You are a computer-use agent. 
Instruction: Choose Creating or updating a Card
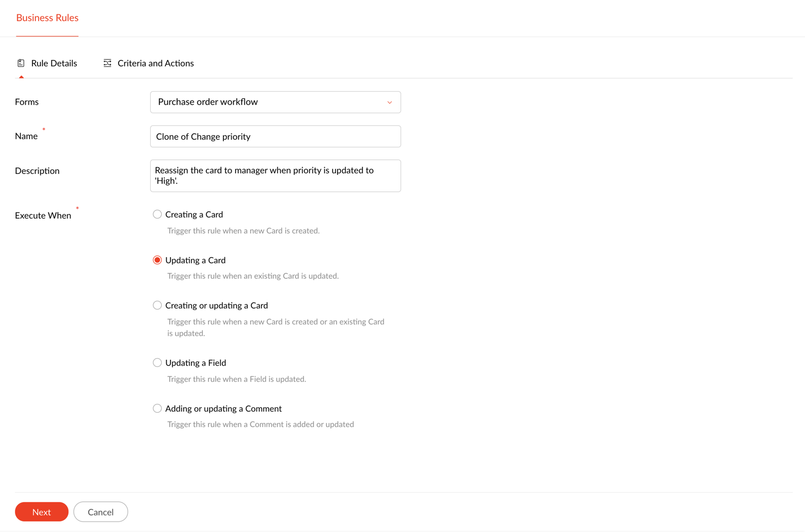coord(157,305)
